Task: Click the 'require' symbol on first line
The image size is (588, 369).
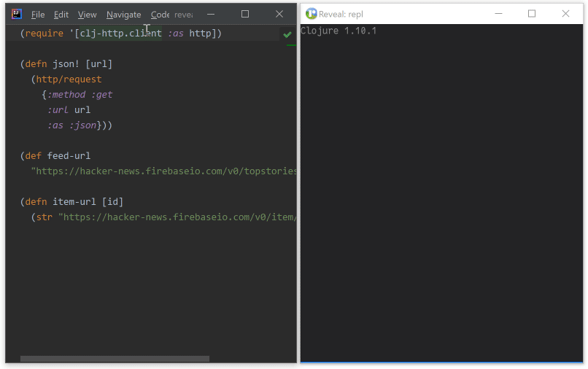Action: [45, 34]
